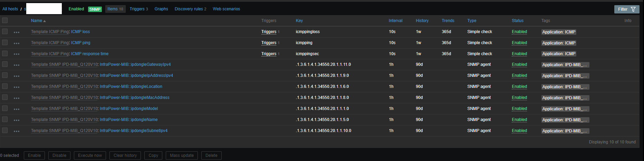Open the three-dot menu for ipdongleLocation item
Image resolution: width=644 pixels, height=161 pixels.
(x=17, y=87)
